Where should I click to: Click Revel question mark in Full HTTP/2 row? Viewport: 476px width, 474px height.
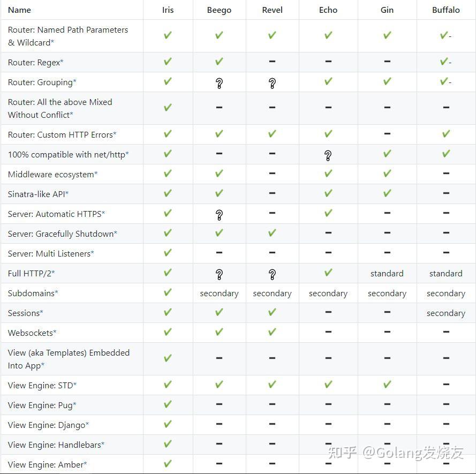coord(272,274)
